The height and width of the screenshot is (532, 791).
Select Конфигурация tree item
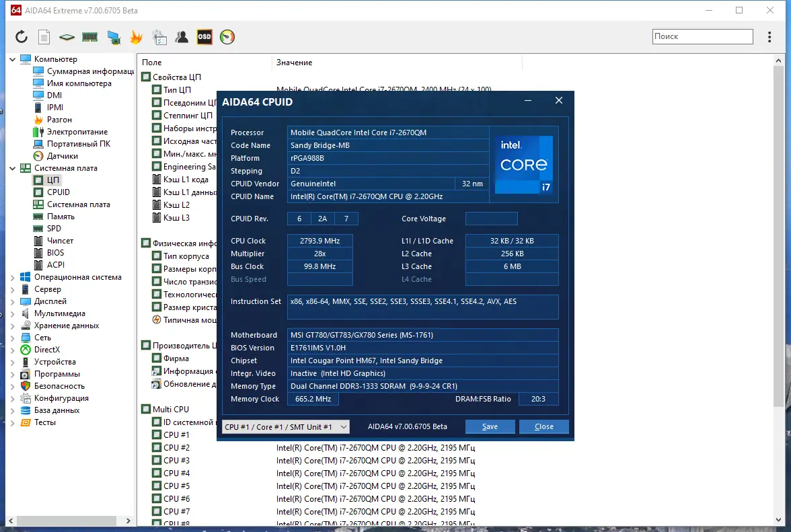(x=54, y=398)
